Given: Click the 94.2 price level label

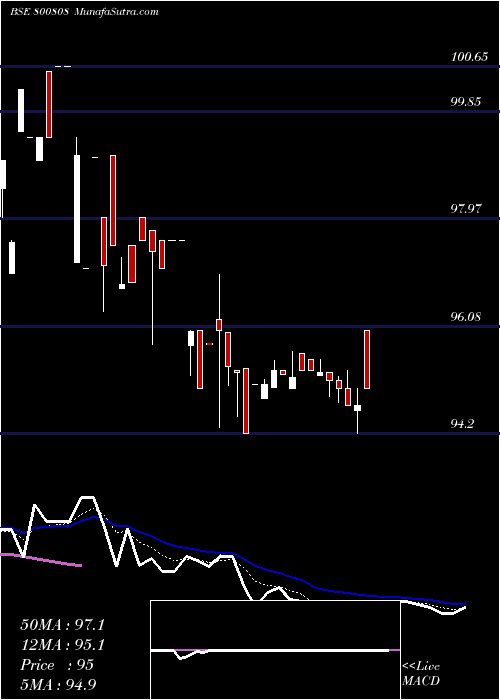Looking at the screenshot, I should (x=462, y=424).
